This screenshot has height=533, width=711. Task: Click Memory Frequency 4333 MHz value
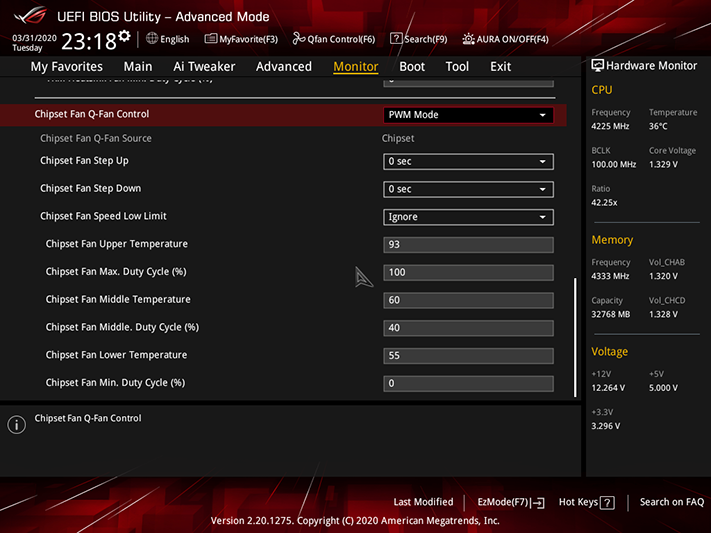pyautogui.click(x=610, y=276)
